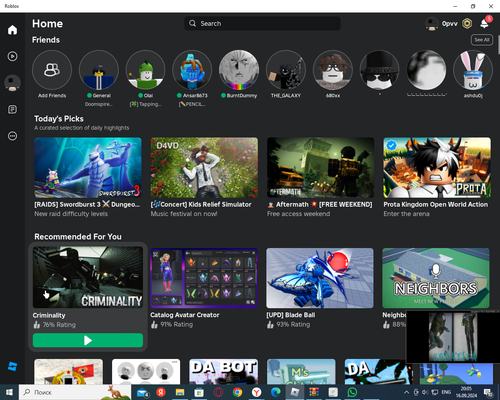Click the Roblox Studio icon in sidebar
This screenshot has width=500, height=400.
coord(12,367)
